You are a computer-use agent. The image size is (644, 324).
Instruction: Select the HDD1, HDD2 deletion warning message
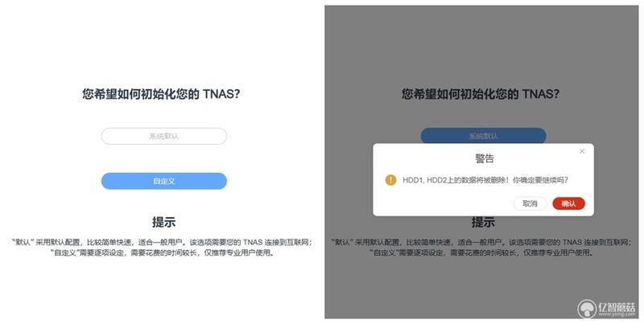point(485,180)
